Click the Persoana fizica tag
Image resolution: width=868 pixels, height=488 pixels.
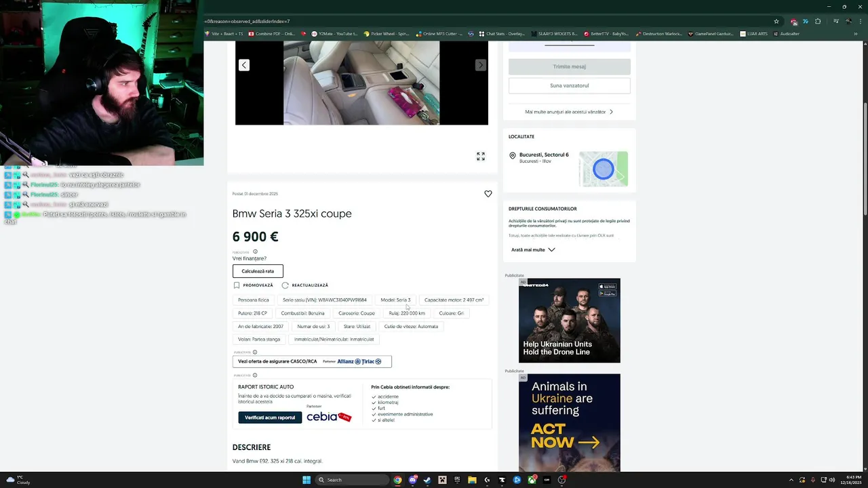coord(254,300)
